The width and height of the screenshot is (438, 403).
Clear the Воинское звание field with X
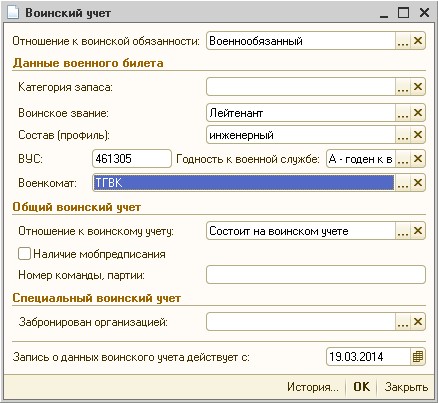coord(418,113)
